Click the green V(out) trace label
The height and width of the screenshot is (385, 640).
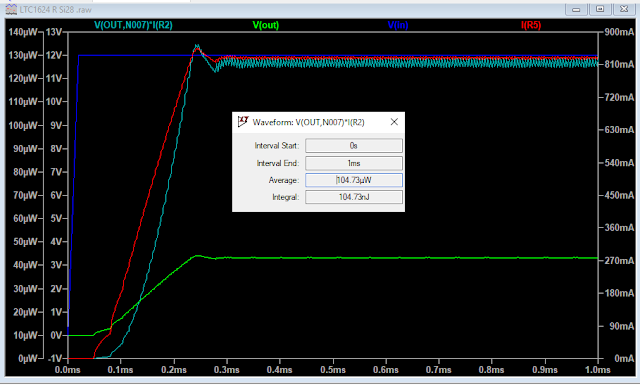[x=266, y=25]
